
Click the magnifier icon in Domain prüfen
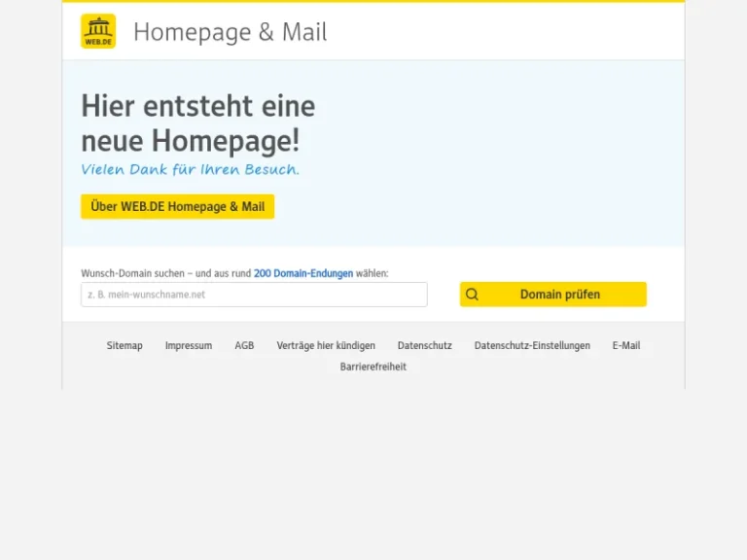pyautogui.click(x=472, y=295)
